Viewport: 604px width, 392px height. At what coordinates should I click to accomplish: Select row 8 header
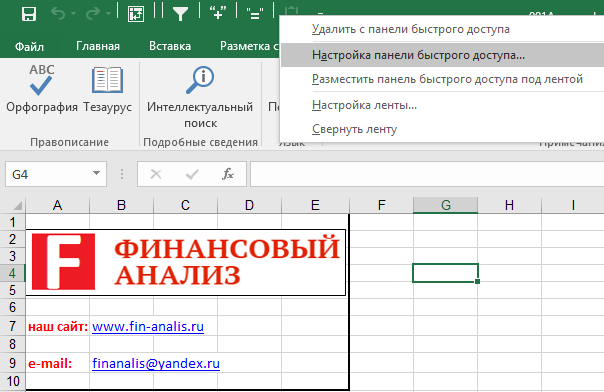point(13,344)
